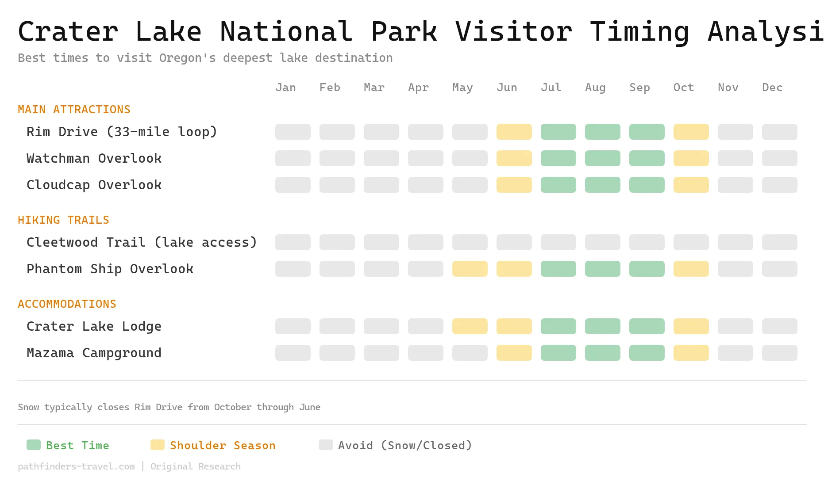Click the July cell for Rim Drive

(x=558, y=131)
